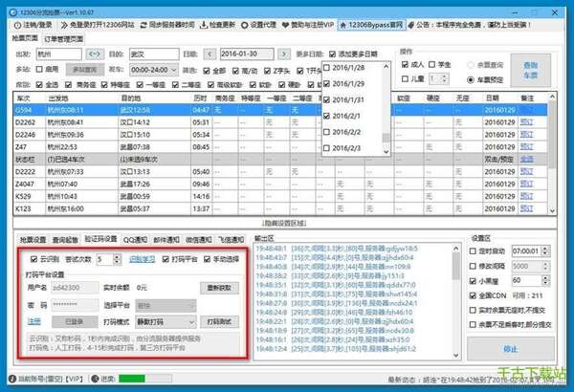Viewport: 574px width, 392px height.
Task: Click 预订 link for Z47
Action: [x=526, y=147]
